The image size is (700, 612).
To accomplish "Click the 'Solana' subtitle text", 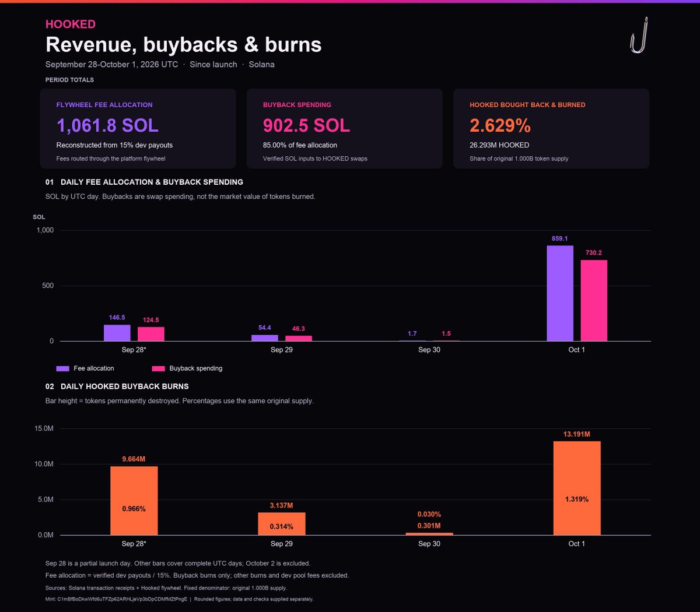I will (261, 64).
